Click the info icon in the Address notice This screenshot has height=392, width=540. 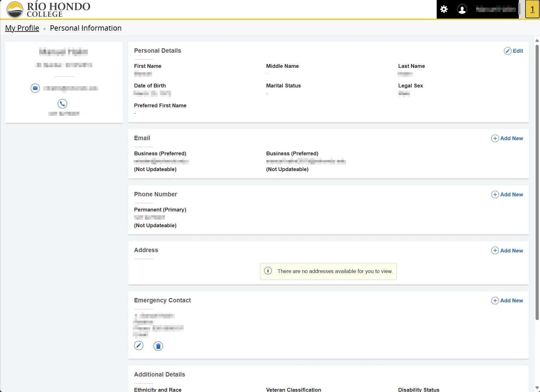pos(267,271)
